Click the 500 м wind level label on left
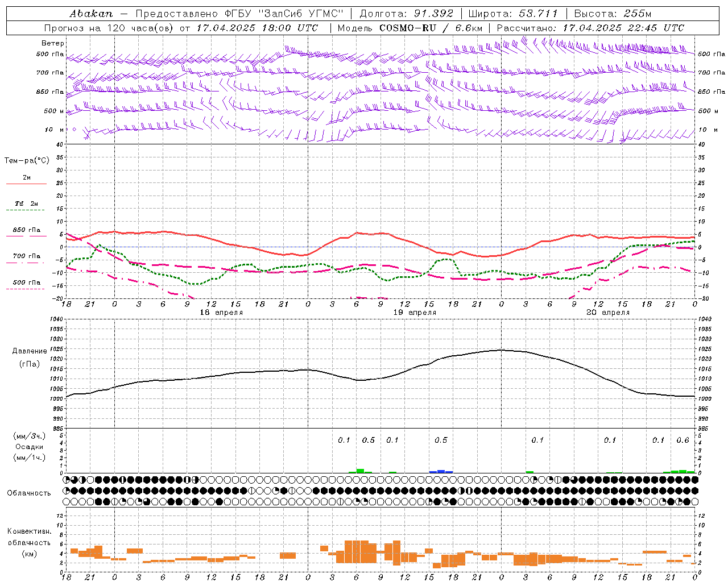Screen dimensions: 728x582 tap(54, 111)
